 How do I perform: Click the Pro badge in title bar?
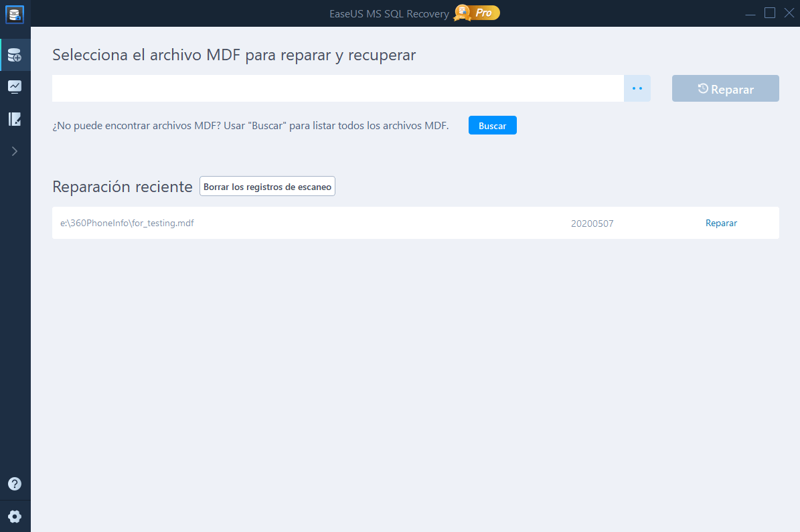point(477,13)
